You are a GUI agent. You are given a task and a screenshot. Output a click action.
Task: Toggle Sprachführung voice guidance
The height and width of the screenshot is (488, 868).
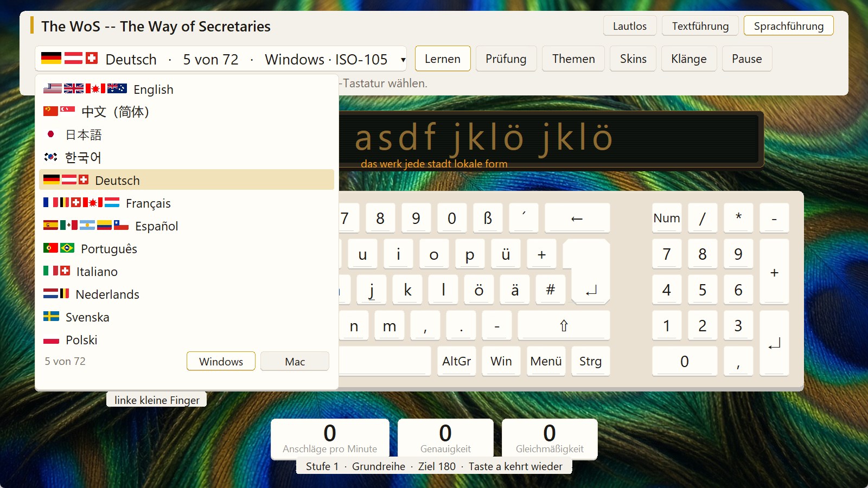(788, 26)
